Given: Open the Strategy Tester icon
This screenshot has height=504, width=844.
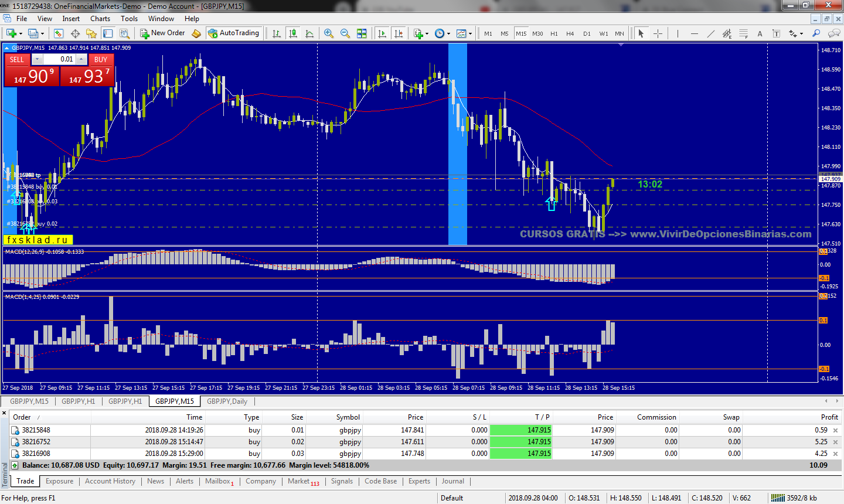Looking at the screenshot, I should [125, 33].
